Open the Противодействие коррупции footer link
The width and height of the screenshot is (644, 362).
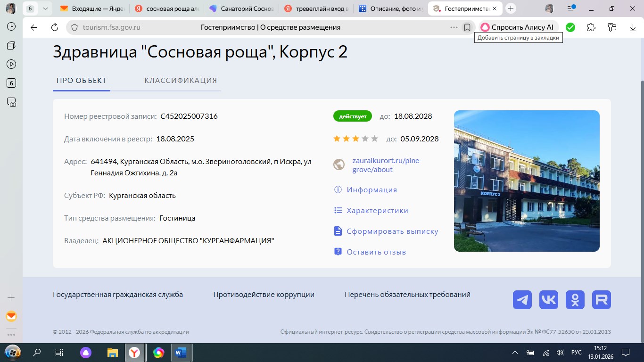pyautogui.click(x=264, y=294)
